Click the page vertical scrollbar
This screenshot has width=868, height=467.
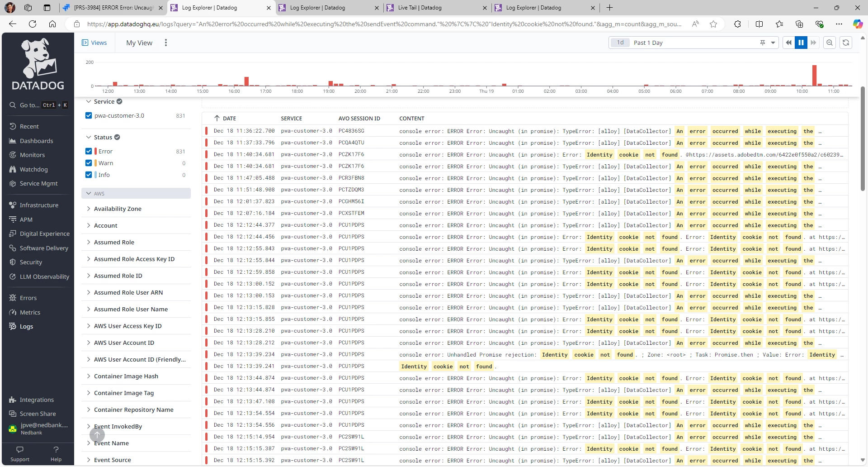863,138
